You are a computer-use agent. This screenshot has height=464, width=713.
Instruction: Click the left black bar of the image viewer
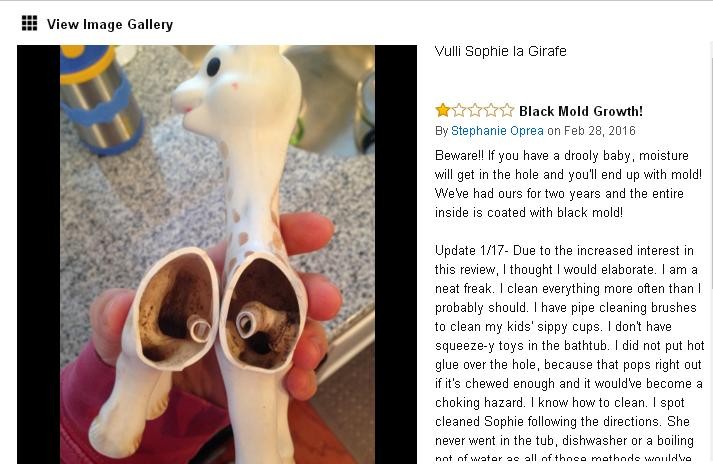(39, 254)
